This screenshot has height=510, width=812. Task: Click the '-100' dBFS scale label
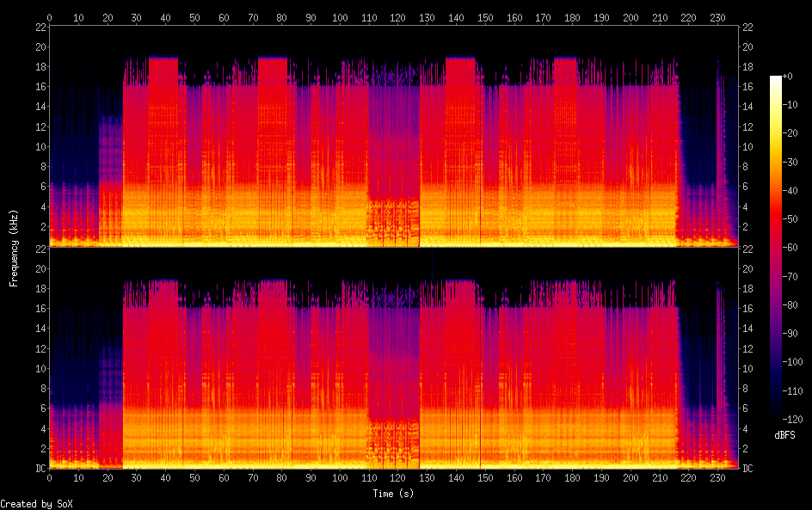792,362
